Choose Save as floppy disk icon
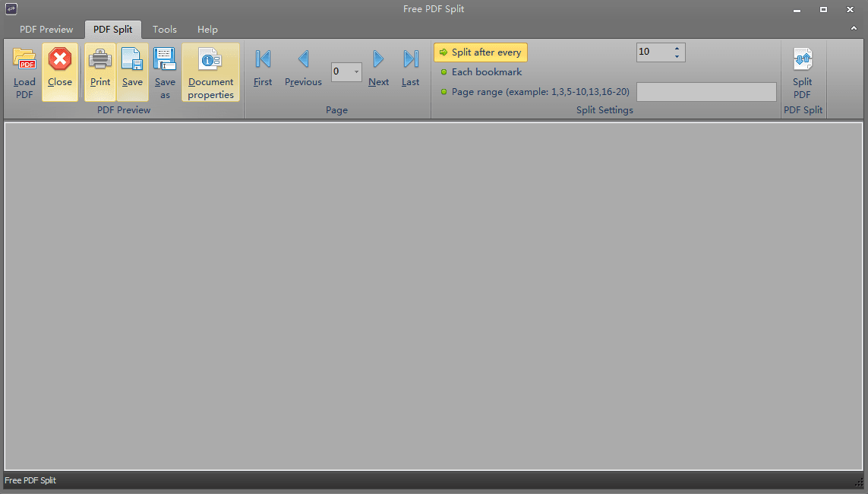The height and width of the screenshot is (494, 868). pyautogui.click(x=165, y=72)
